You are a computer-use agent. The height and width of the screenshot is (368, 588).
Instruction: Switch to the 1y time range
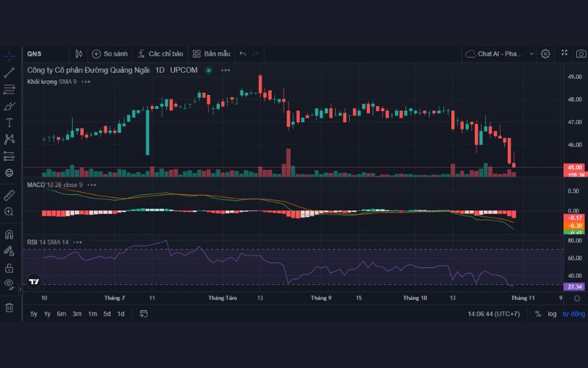48,314
